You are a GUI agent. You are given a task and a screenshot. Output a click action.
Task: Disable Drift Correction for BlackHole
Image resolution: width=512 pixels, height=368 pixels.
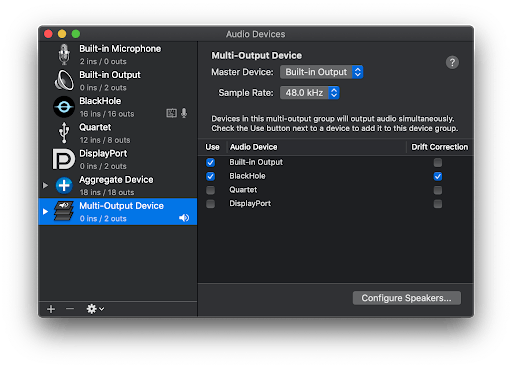[x=438, y=176]
